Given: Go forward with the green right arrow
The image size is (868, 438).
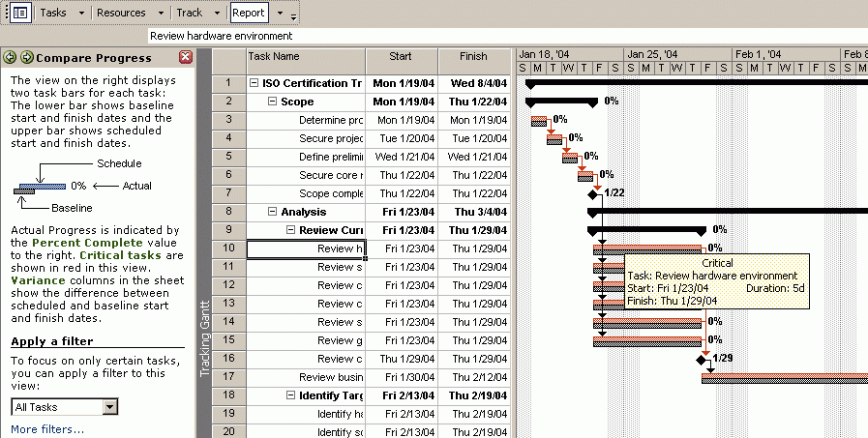Looking at the screenshot, I should 26,57.
